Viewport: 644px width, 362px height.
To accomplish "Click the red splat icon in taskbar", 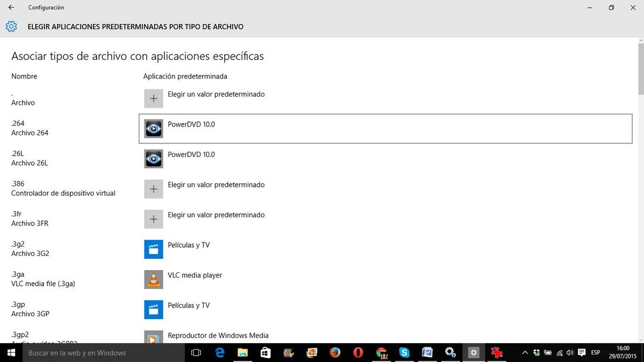I will [496, 353].
